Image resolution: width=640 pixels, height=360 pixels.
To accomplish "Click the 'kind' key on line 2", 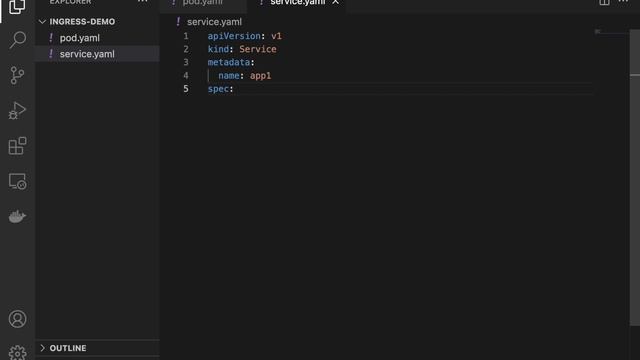I will [x=218, y=49].
